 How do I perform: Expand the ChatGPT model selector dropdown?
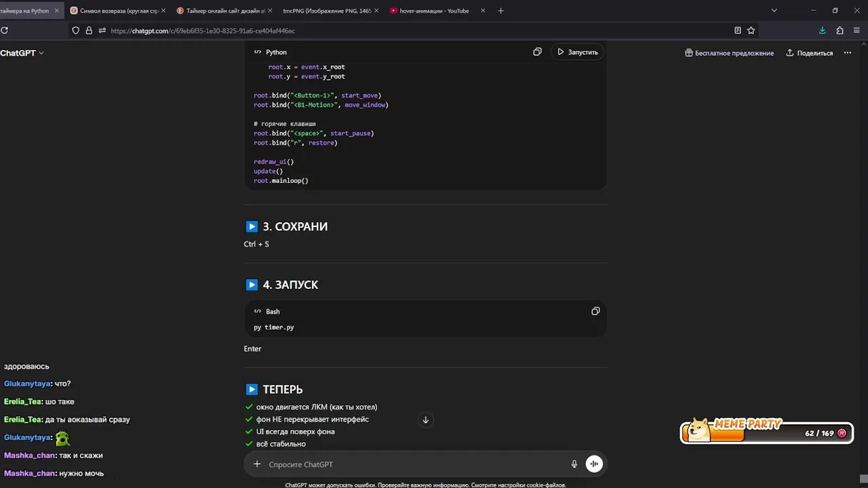point(22,53)
